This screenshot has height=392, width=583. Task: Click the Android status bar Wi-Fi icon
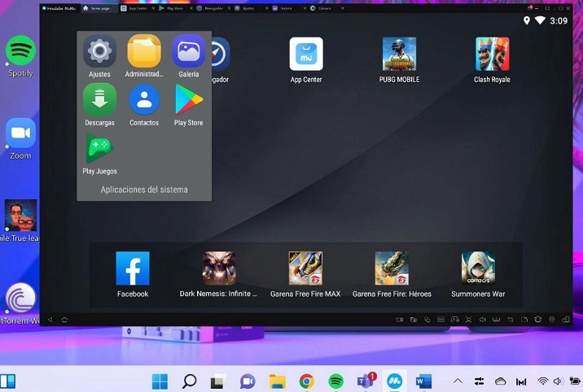(540, 21)
